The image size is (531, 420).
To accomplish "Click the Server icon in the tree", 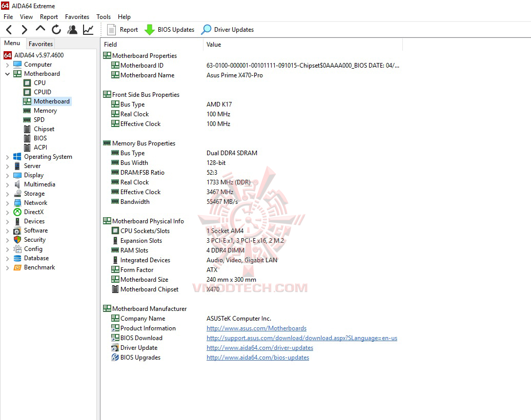I will point(17,166).
